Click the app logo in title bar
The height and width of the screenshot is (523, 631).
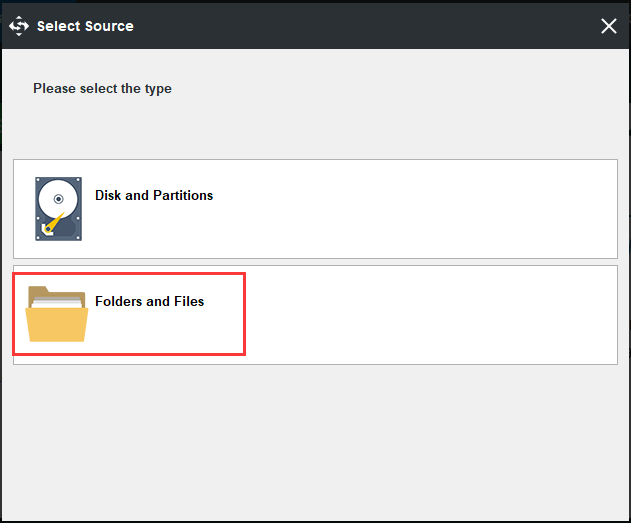click(x=18, y=26)
